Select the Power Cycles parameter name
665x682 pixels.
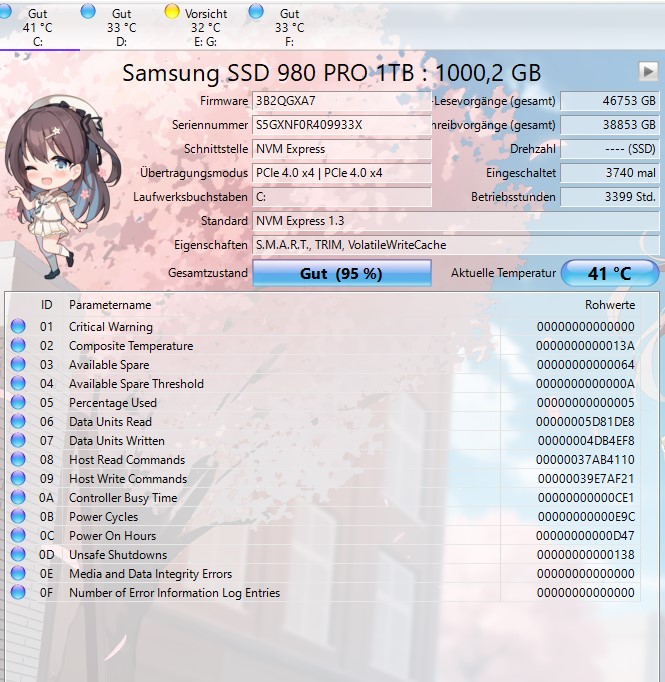point(104,517)
